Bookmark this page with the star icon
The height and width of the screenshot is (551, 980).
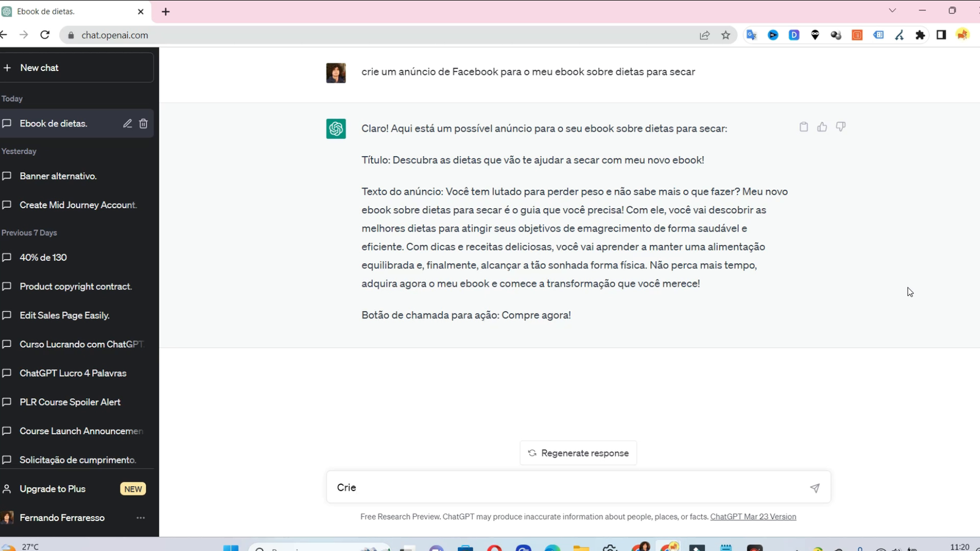coord(726,36)
